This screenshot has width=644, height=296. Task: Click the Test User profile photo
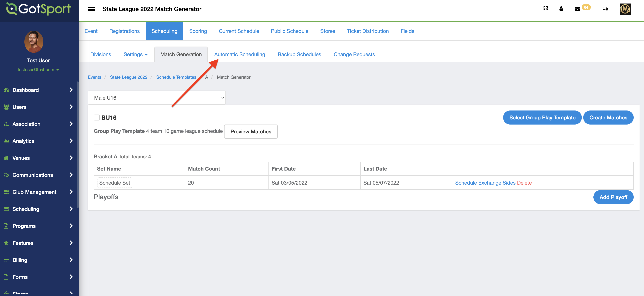point(34,42)
